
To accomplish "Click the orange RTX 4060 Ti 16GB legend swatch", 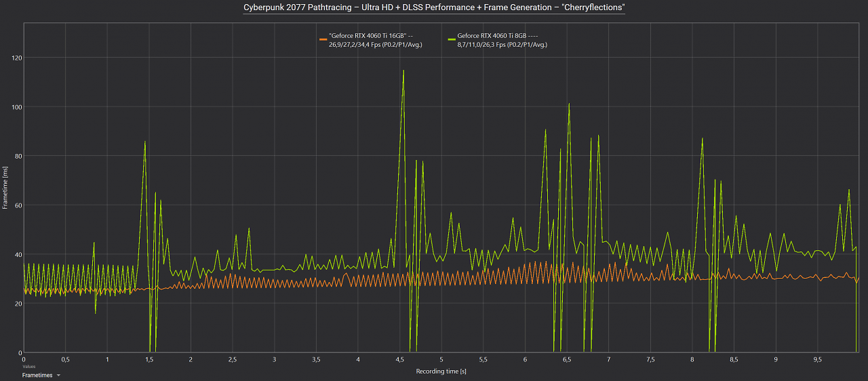I will pyautogui.click(x=323, y=40).
